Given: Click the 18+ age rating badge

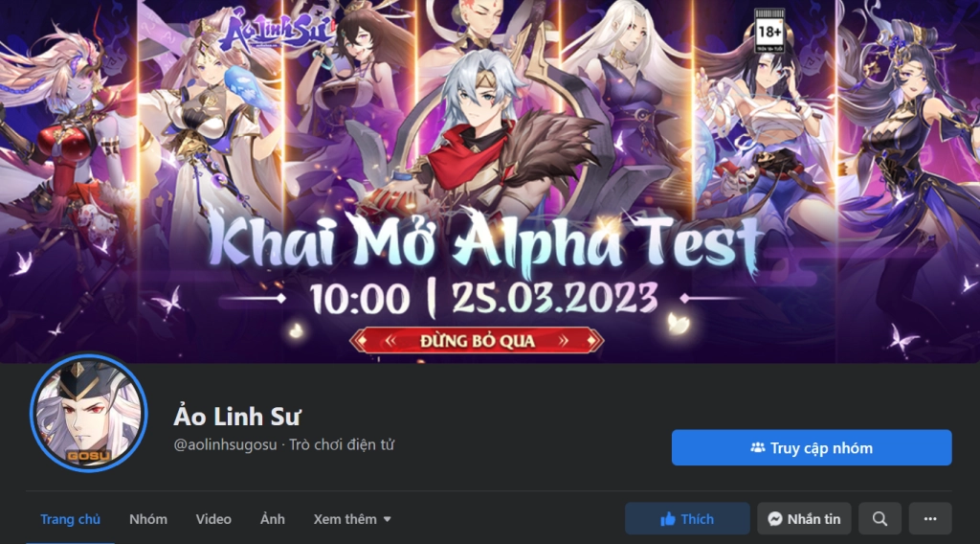Looking at the screenshot, I should coord(768,31).
